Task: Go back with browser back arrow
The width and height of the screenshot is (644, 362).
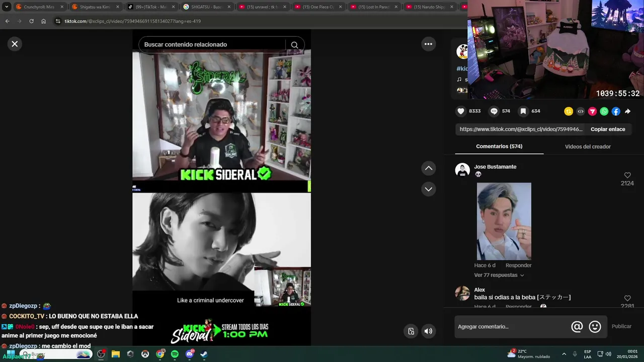Action: 7,21
